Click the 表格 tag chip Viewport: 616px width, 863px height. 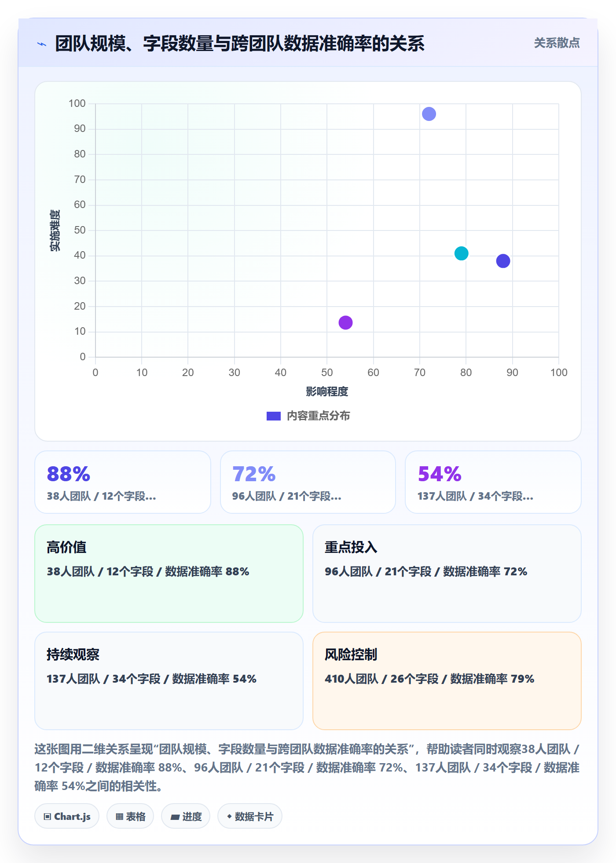click(130, 816)
